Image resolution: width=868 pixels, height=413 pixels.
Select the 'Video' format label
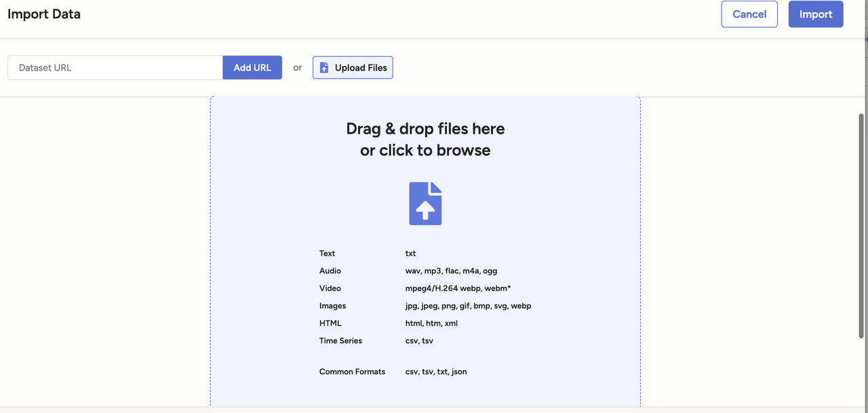tap(330, 289)
